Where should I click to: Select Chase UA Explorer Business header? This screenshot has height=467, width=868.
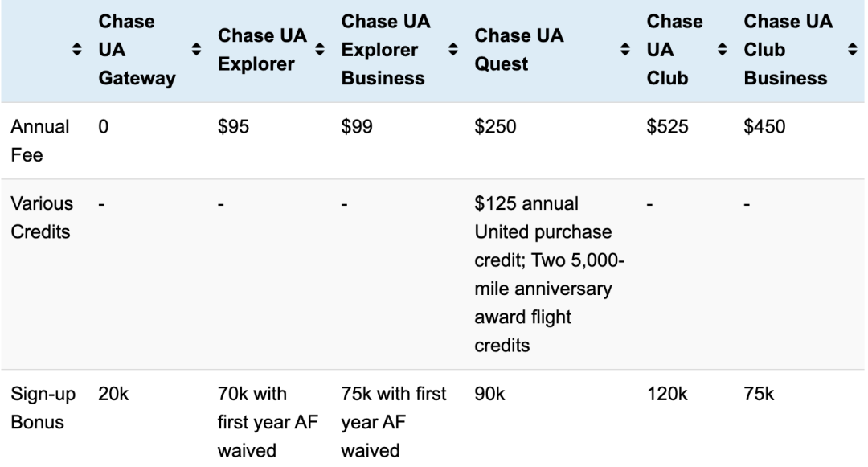pos(385,50)
